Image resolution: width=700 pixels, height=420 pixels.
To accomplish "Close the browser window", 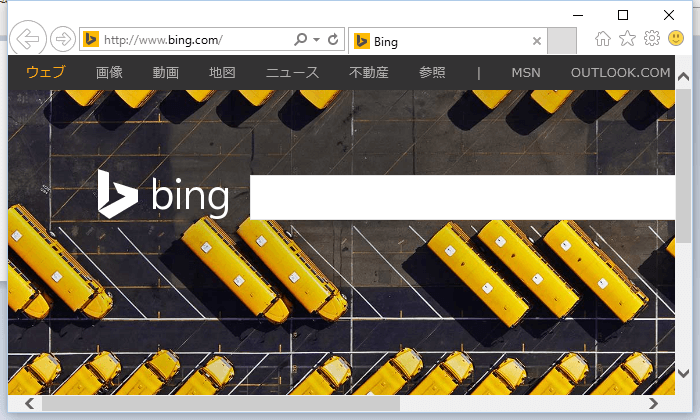I will click(x=669, y=15).
